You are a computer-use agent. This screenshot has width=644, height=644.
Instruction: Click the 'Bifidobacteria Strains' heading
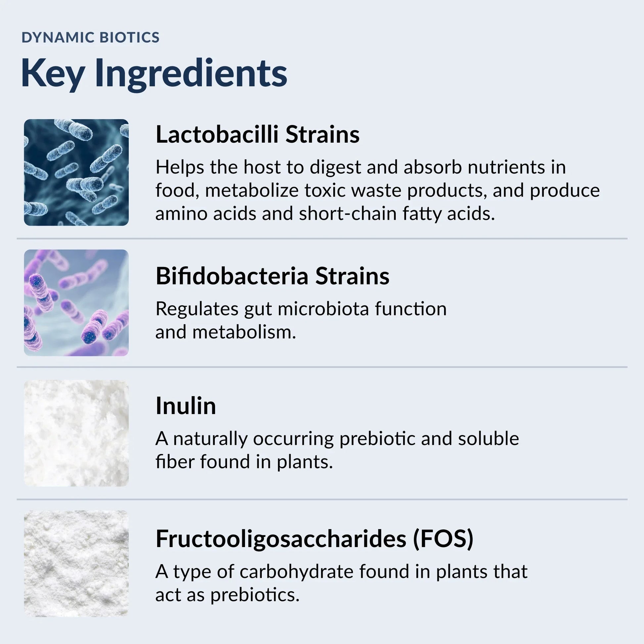(272, 276)
